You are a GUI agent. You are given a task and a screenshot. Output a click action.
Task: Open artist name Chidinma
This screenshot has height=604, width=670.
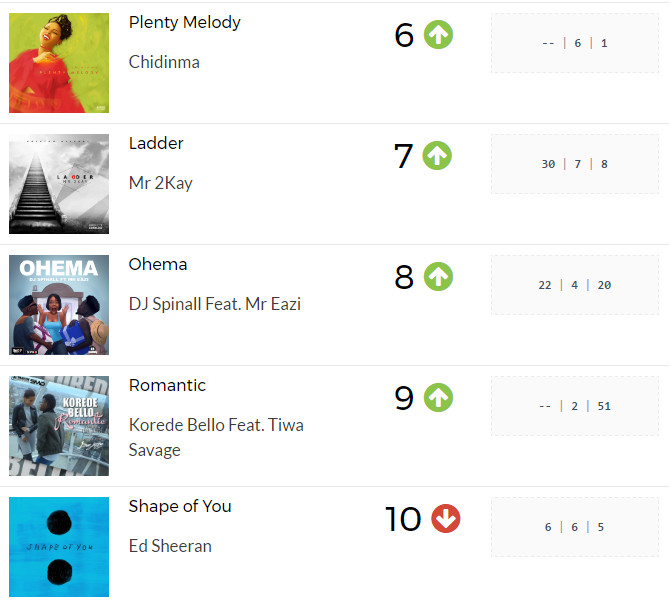click(164, 62)
